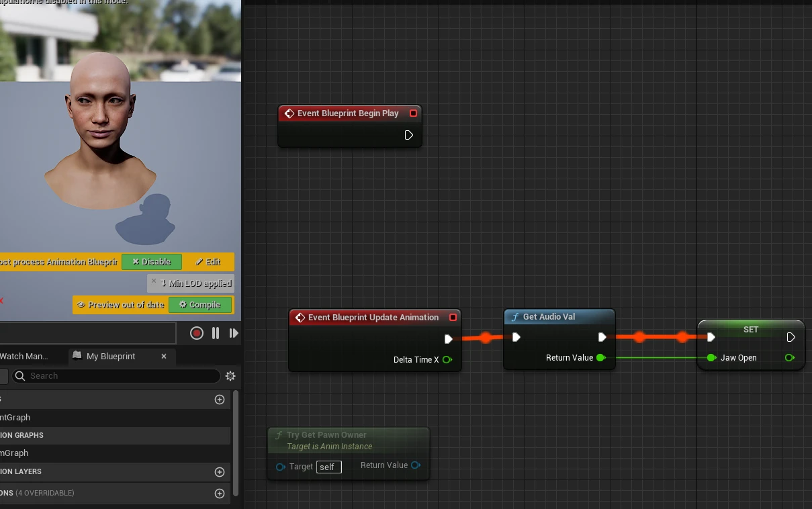Add a new graph with plus icon
812x509 pixels.
(x=220, y=400)
